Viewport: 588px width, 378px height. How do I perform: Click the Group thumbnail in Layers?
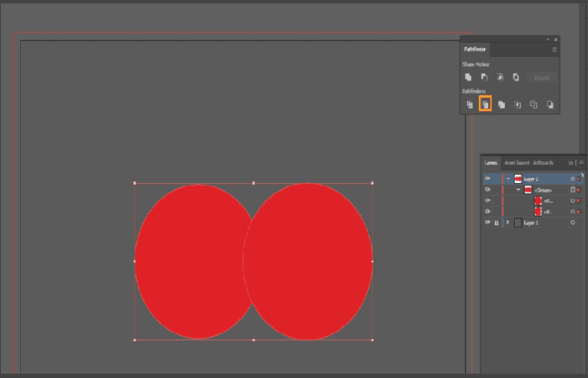[528, 190]
